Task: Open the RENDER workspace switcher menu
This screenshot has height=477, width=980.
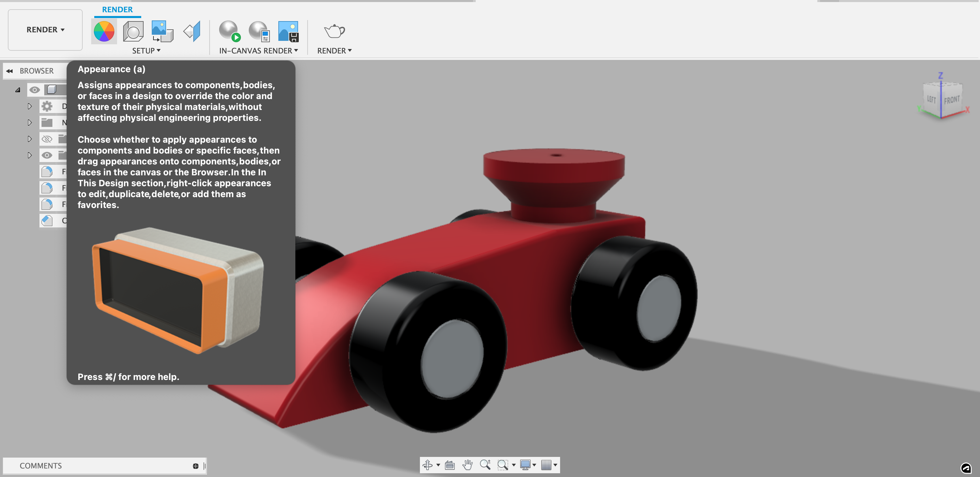Action: coord(45,29)
